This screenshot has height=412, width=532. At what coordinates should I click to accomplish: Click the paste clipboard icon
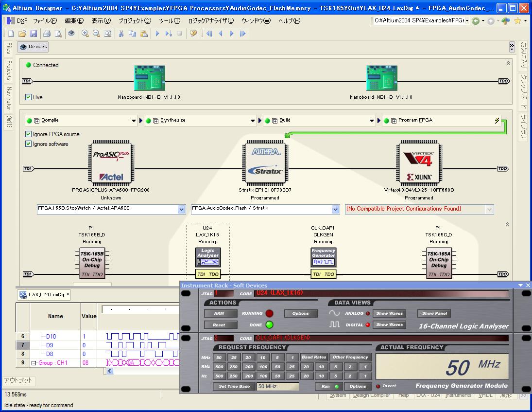(144, 33)
